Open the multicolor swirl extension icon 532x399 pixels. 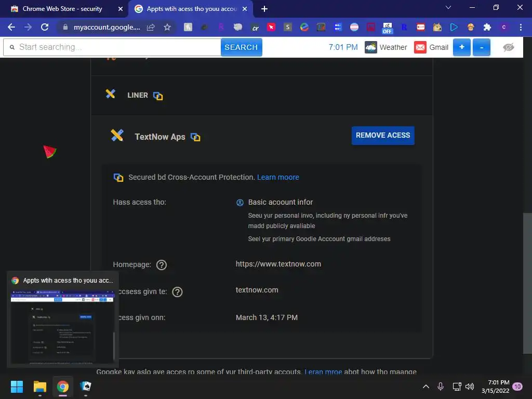point(304,27)
